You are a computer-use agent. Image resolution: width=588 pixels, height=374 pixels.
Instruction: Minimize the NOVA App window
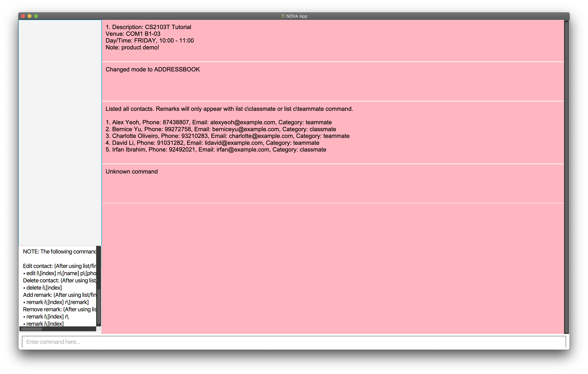pos(30,16)
